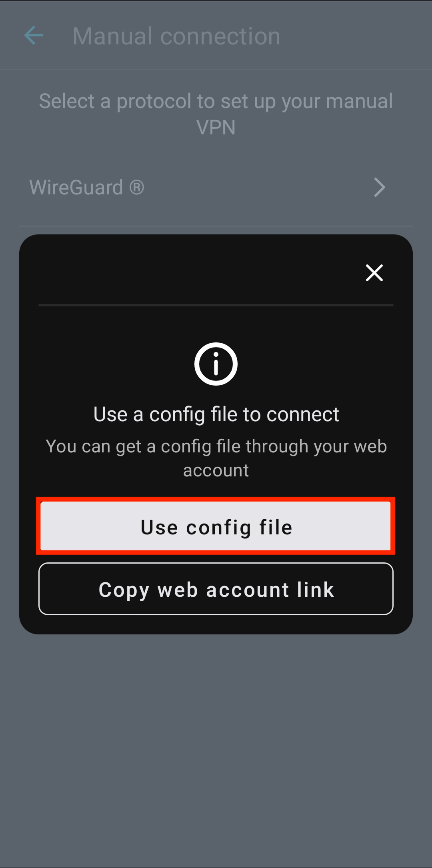Tap the word 'VPN' in the instructions
Image resolution: width=432 pixels, height=868 pixels.
click(x=216, y=128)
